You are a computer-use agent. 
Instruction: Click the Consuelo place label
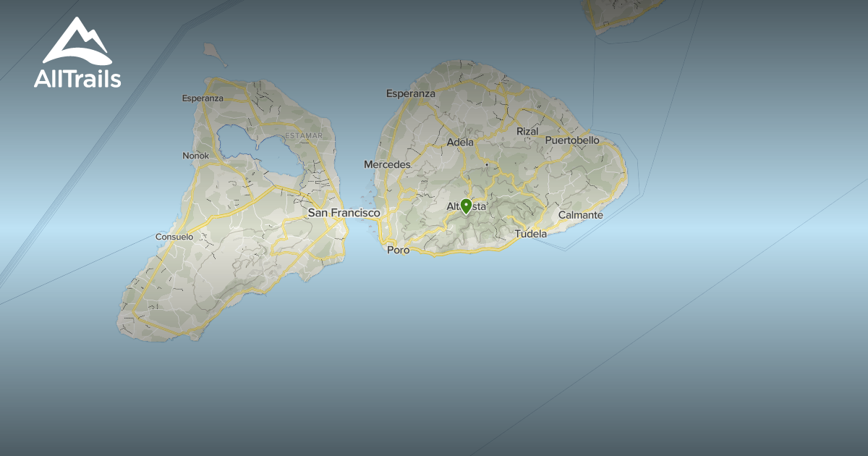(174, 237)
